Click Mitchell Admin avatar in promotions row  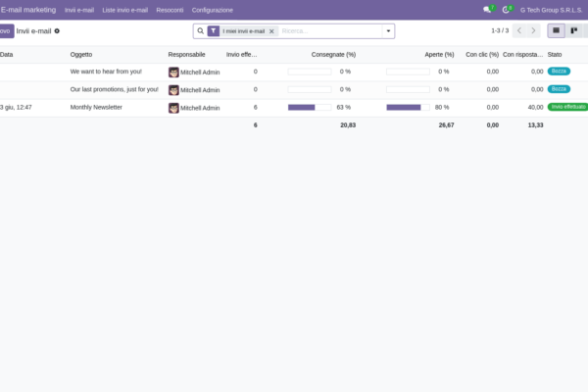[x=173, y=90]
